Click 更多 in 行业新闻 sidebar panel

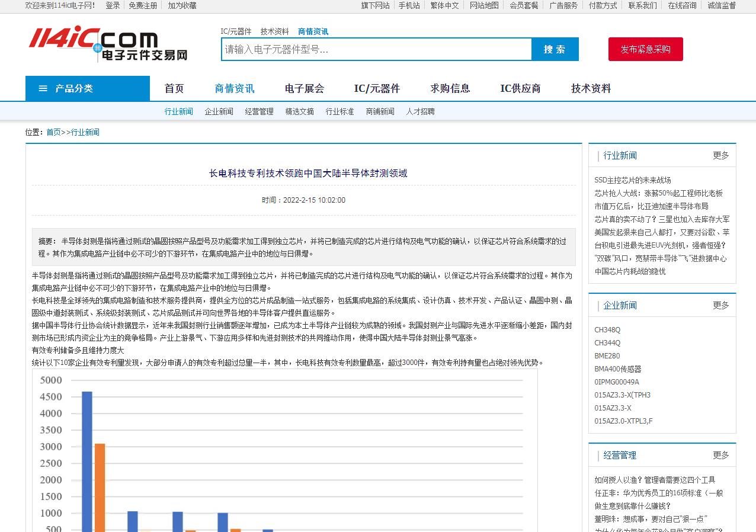[x=720, y=155]
